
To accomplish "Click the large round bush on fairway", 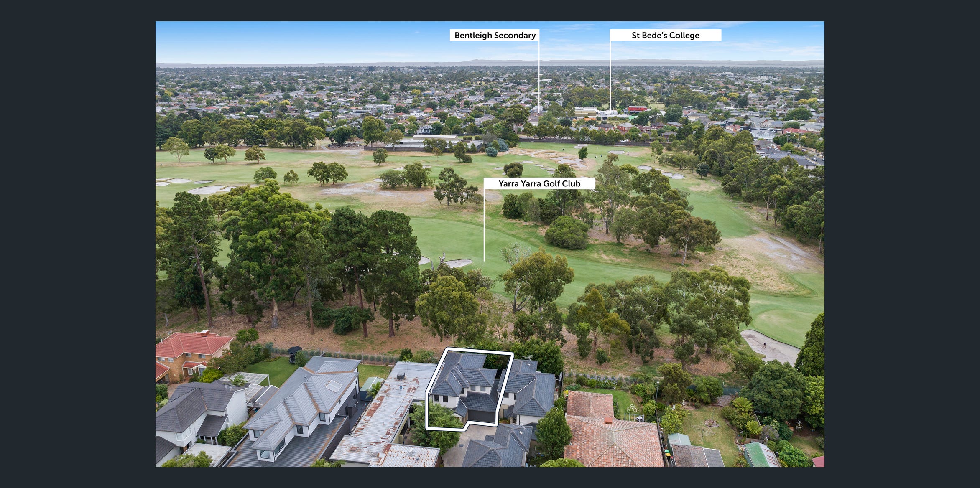I will point(567,233).
